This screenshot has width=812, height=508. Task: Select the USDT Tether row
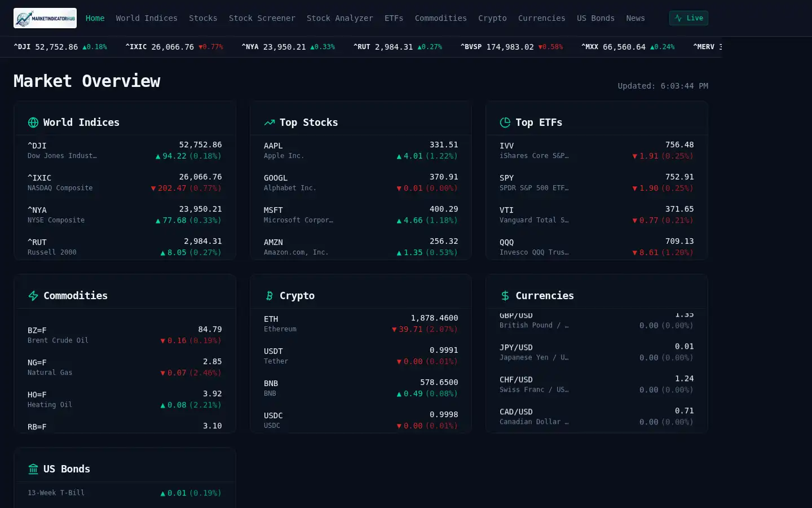361,356
